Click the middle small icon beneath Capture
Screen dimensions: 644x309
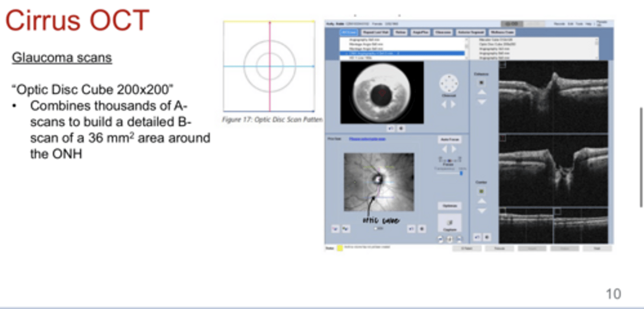point(449,239)
